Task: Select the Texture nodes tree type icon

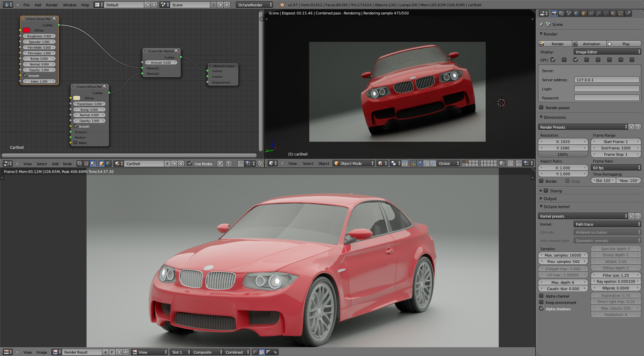Action: pyautogui.click(x=86, y=164)
